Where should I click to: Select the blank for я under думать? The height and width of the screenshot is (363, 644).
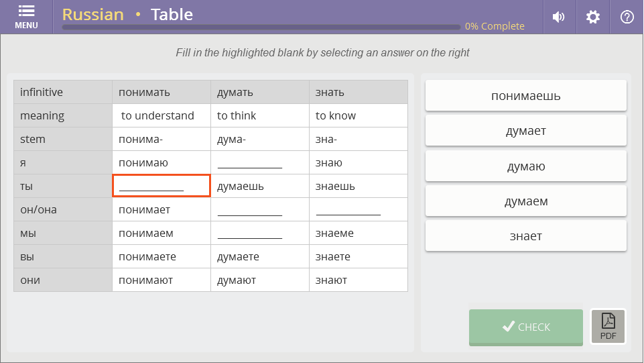tap(259, 162)
